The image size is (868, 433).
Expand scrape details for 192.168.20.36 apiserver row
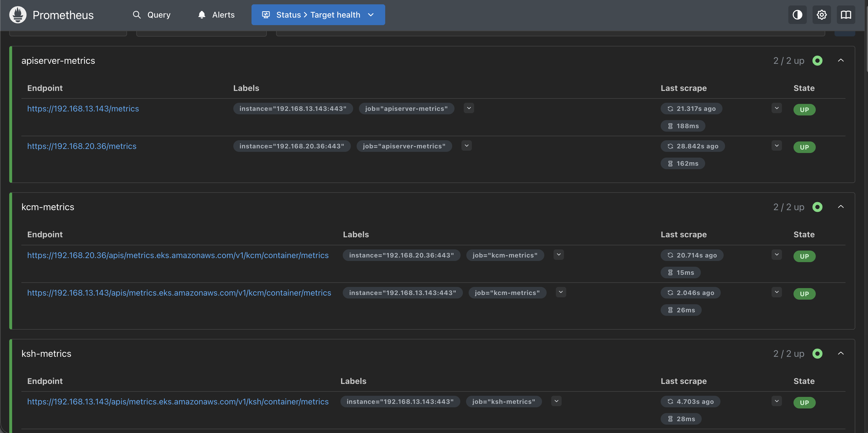(776, 146)
